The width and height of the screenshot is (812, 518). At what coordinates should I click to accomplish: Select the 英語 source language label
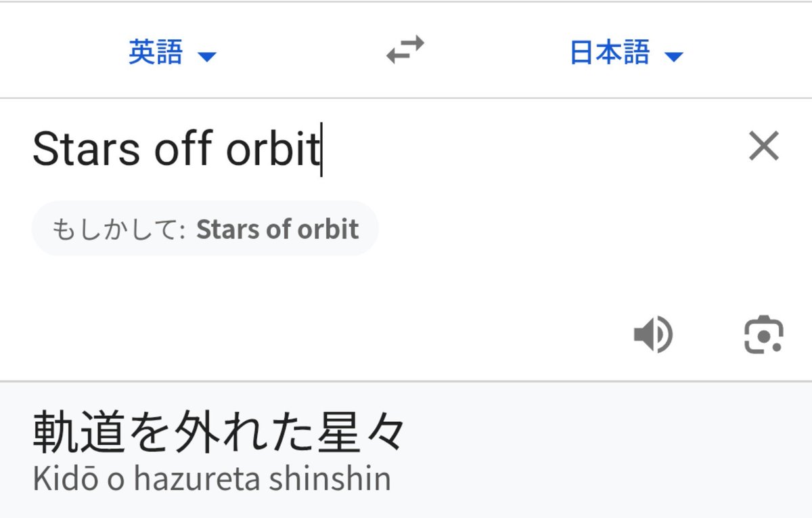tap(156, 52)
